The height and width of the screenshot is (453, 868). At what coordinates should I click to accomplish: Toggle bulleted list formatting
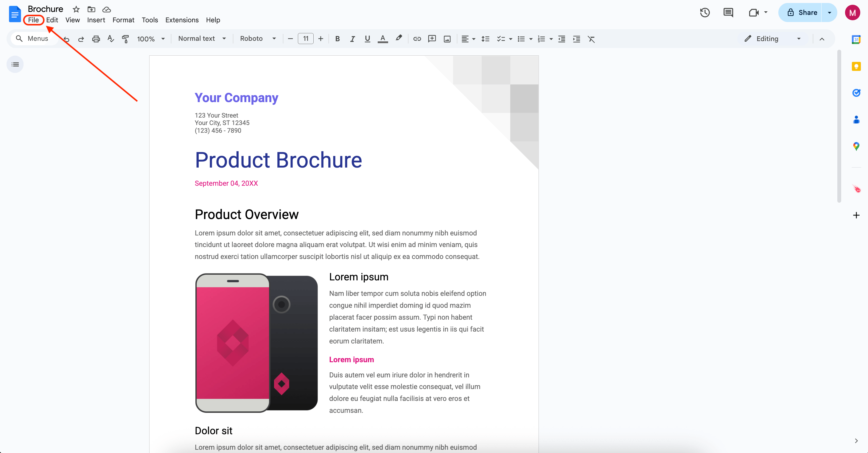[521, 39]
